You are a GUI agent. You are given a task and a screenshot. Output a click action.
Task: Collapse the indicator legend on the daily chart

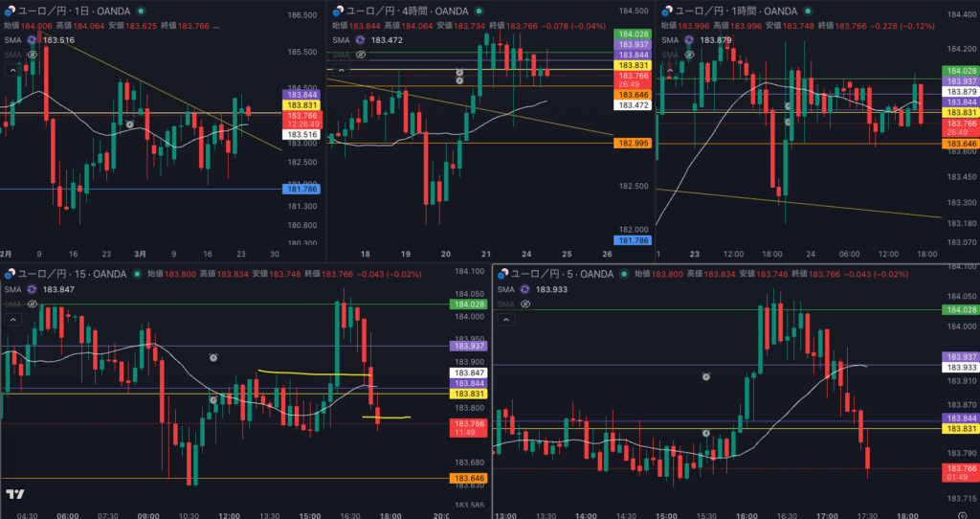11,70
